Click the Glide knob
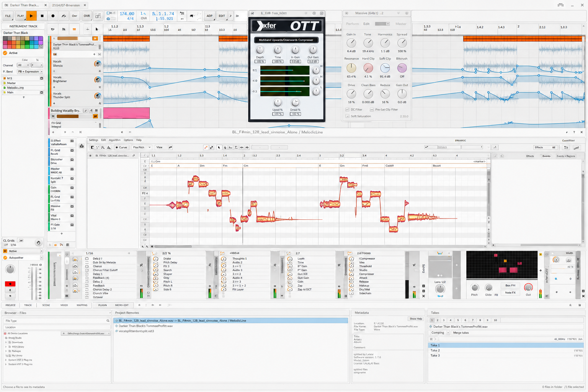The image size is (588, 392). (x=488, y=287)
